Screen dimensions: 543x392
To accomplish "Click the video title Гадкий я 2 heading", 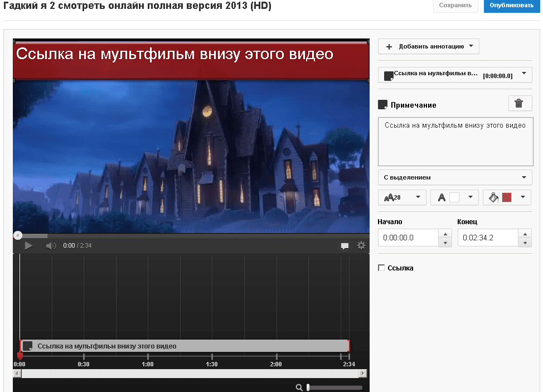I will 138,6.
